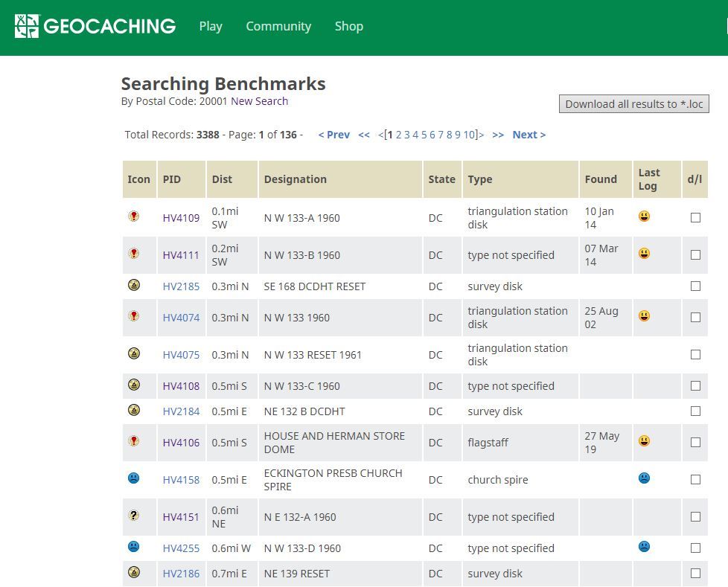Open the Play menu
Viewport: 728px width, 587px height.
(211, 27)
